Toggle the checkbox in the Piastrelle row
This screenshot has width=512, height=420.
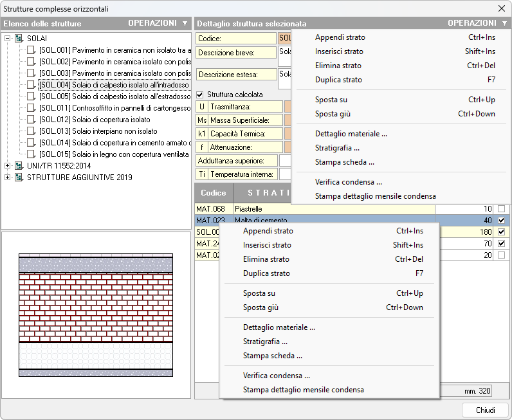point(501,209)
